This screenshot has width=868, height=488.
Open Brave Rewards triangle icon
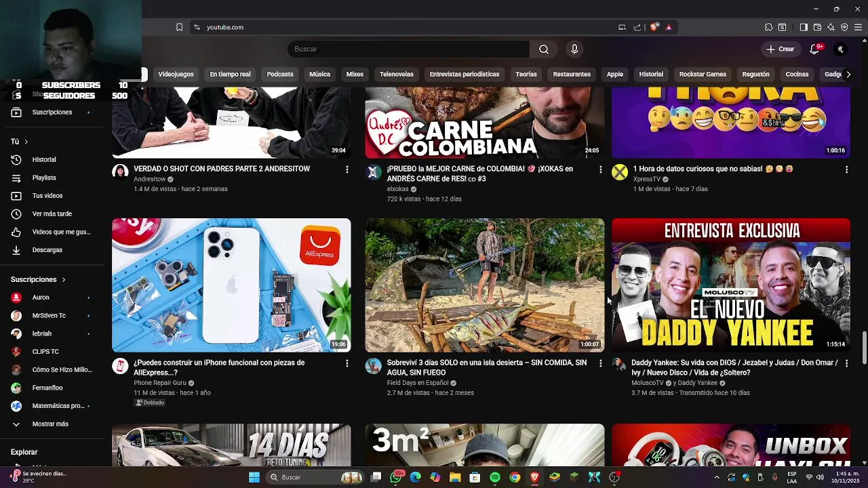coord(669,27)
